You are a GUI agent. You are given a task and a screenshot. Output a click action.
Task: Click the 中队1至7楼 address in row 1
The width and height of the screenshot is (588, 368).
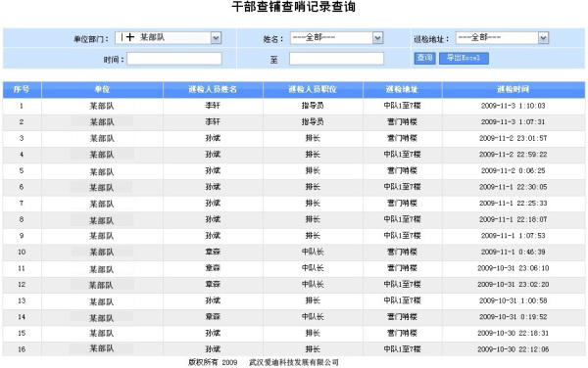coord(402,106)
